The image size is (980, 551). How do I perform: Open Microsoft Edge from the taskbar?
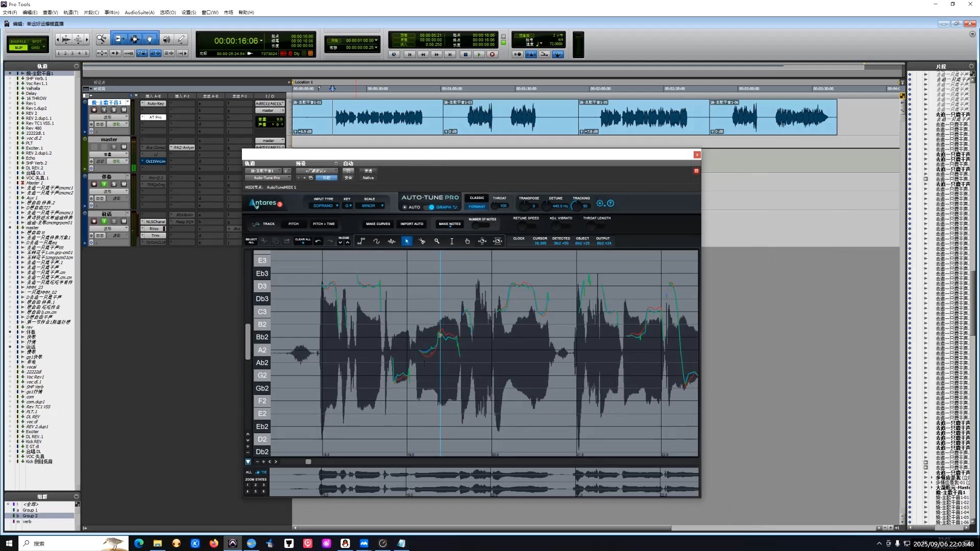[x=139, y=543]
